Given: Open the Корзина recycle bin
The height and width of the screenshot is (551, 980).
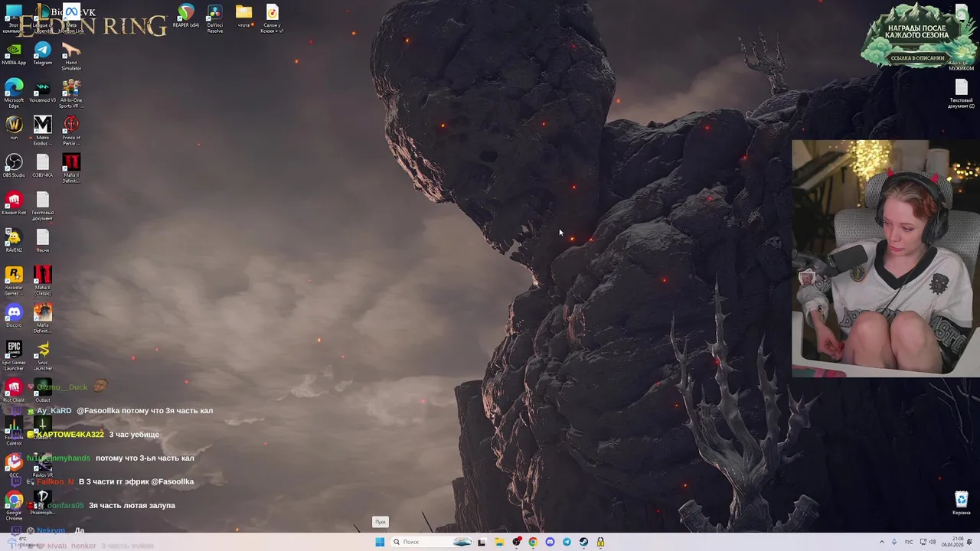Looking at the screenshot, I should [x=962, y=504].
